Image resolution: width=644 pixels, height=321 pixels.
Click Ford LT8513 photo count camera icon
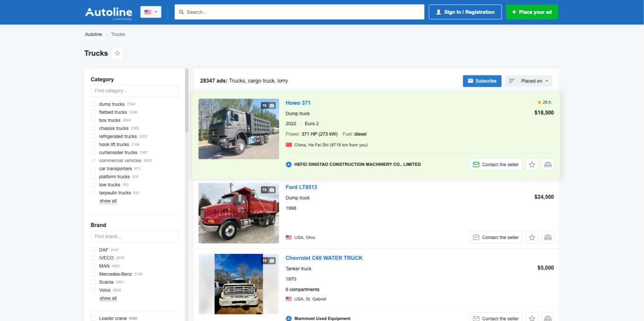click(272, 190)
